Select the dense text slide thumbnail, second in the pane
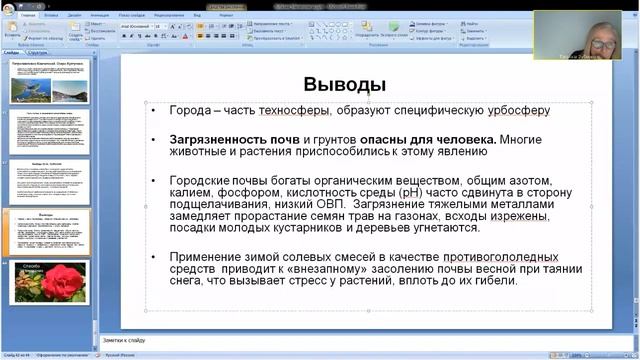640x360 pixels. [x=49, y=132]
